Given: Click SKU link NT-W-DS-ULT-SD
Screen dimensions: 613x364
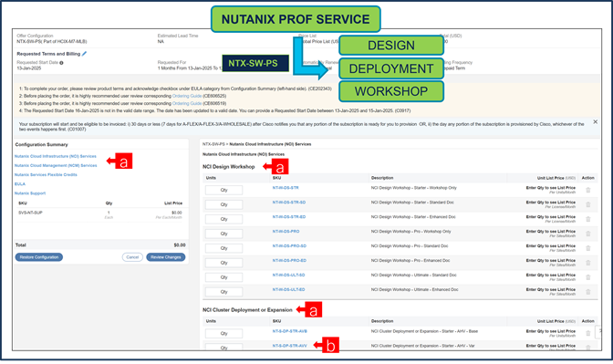Looking at the screenshot, I should click(x=288, y=276).
